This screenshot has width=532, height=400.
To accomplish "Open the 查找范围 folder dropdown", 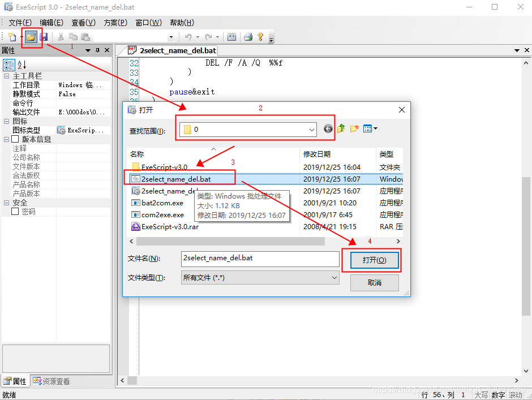I will tap(311, 130).
